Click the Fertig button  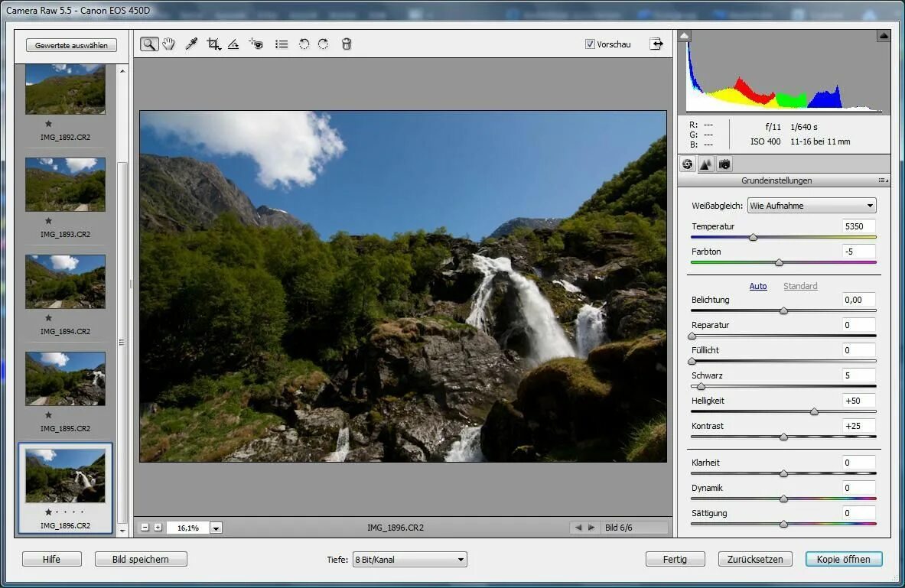pyautogui.click(x=675, y=559)
